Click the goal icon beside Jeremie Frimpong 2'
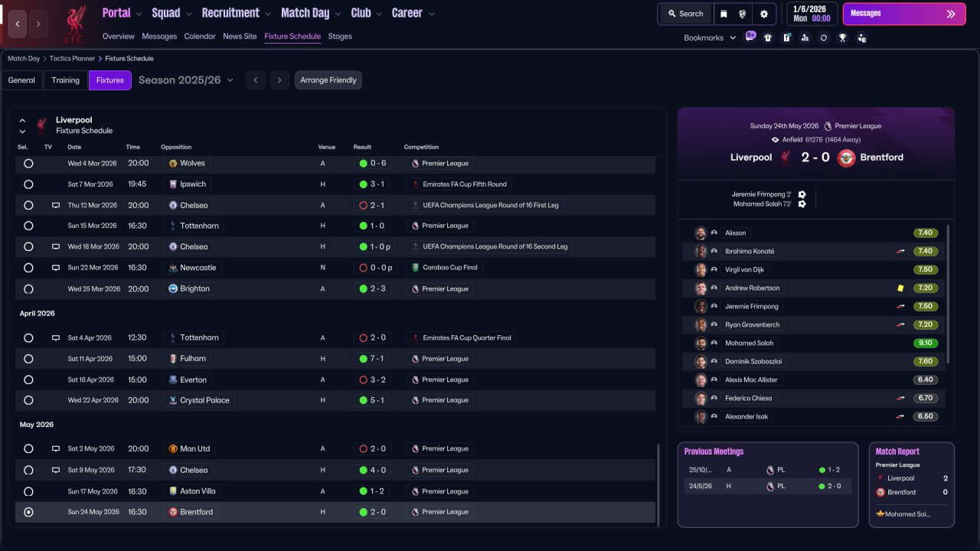Viewport: 980px width, 551px height. coord(802,194)
